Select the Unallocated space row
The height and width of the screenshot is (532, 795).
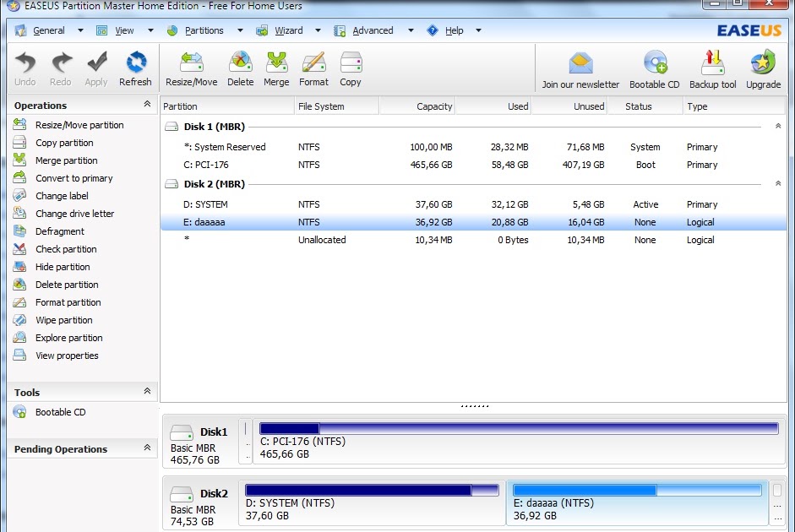474,240
